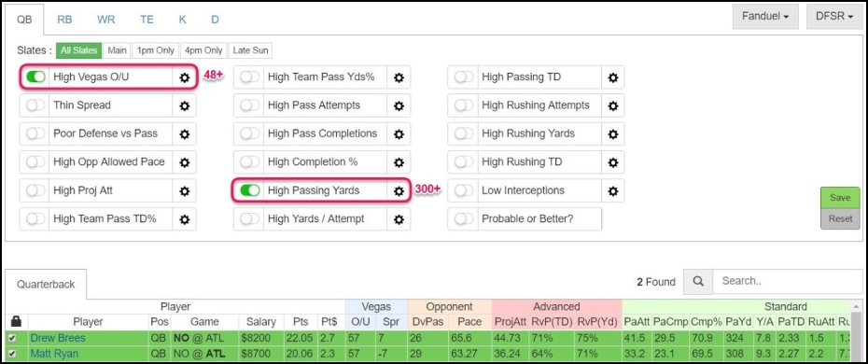
Task: Open Low Interceptions gear settings
Action: [613, 190]
